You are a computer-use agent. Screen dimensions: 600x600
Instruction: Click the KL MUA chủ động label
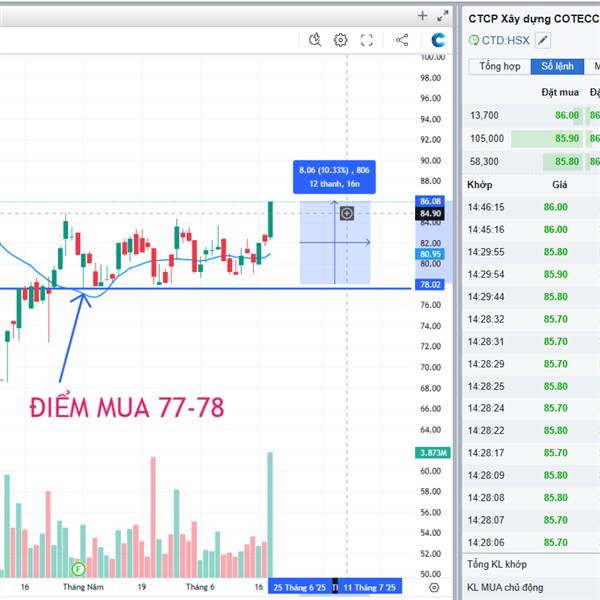tap(505, 587)
